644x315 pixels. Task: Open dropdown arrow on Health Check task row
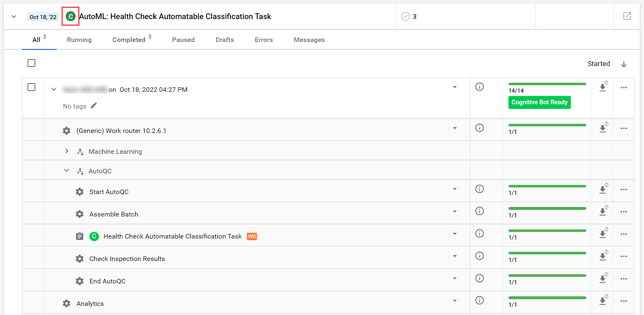coord(454,234)
